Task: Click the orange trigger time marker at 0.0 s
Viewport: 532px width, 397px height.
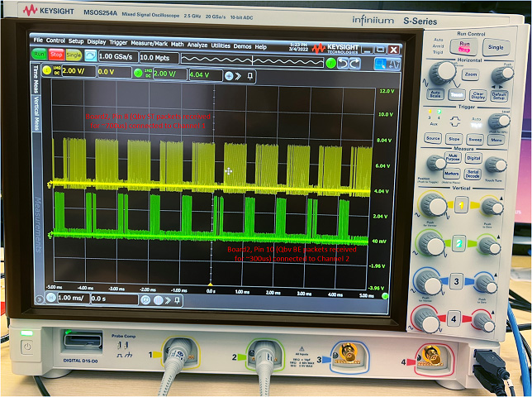Action: (210, 285)
